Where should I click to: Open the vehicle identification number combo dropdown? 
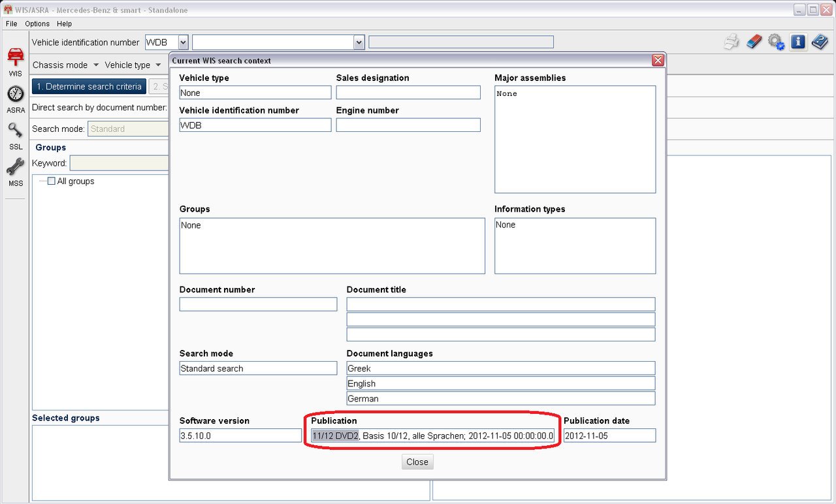click(x=359, y=42)
